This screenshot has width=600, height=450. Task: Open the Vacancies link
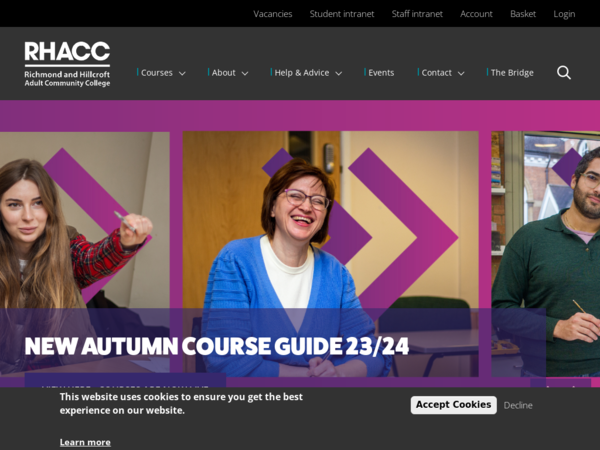(272, 14)
